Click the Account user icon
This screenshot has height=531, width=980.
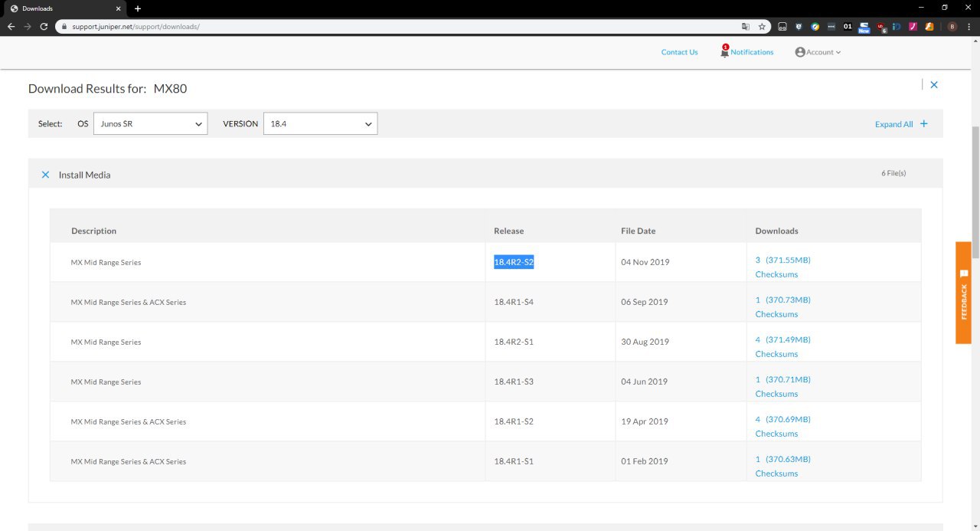tap(800, 52)
